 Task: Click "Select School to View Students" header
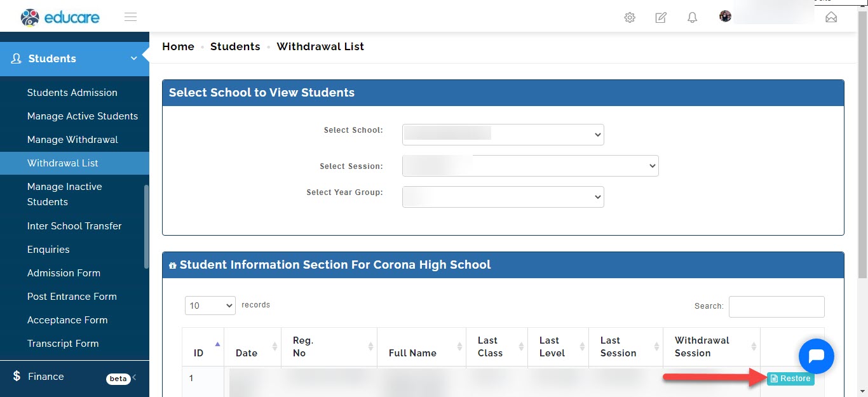coord(262,93)
